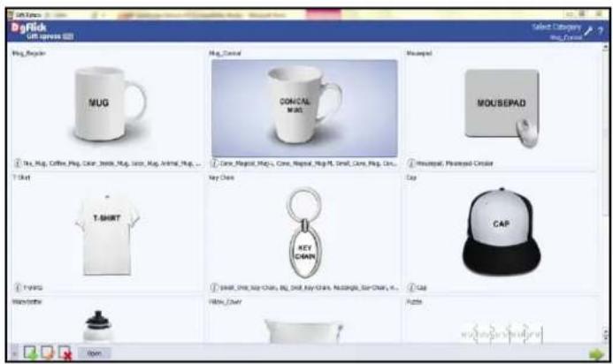Screen dimensions: 613x364
Task: Click the green-arrow icon in bottom toolbar
Action: point(30,353)
